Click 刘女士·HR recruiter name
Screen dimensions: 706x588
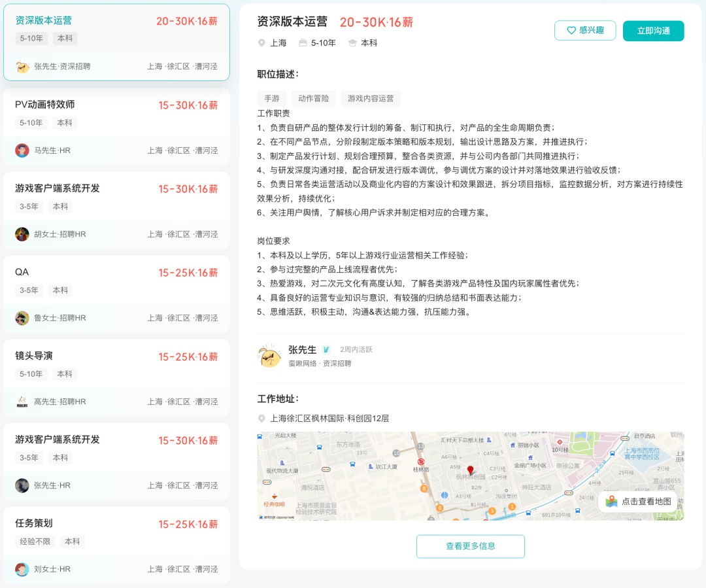[x=52, y=569]
